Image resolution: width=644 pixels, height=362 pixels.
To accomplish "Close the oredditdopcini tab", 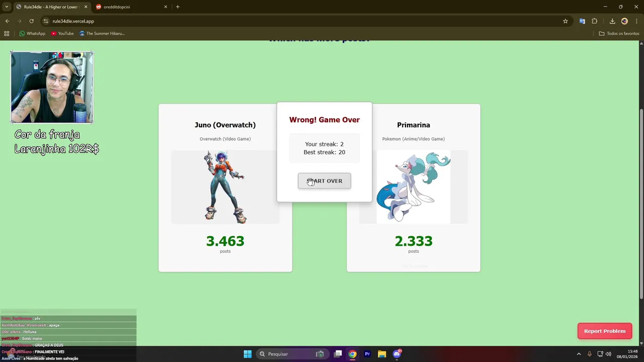I will (166, 7).
